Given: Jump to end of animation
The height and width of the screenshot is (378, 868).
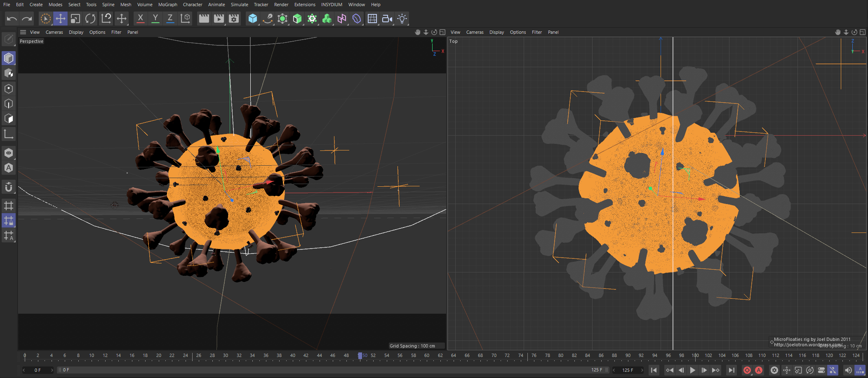Looking at the screenshot, I should point(731,370).
